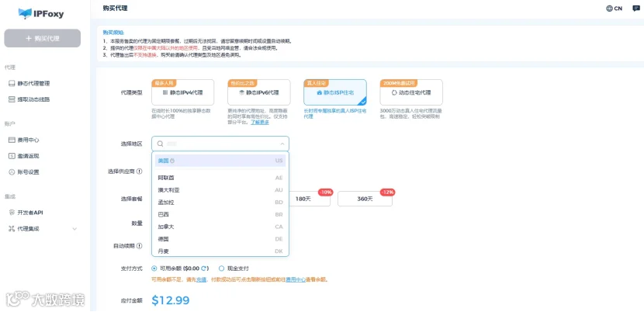Refresh the available balance

pos(203,269)
